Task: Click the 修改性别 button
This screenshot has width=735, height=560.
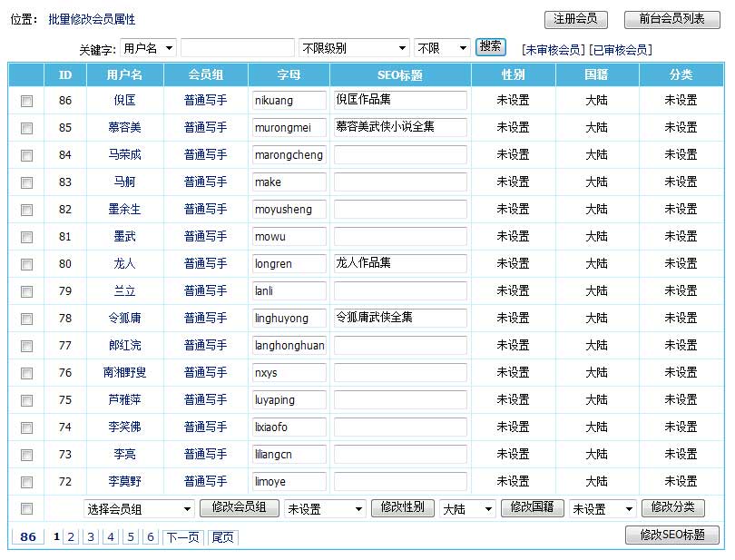Action: [403, 508]
